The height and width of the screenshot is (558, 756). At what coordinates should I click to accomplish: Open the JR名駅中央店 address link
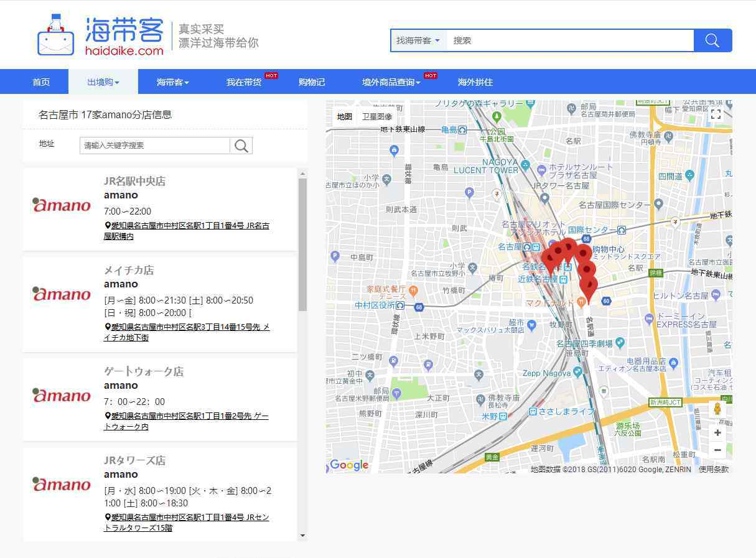[187, 231]
